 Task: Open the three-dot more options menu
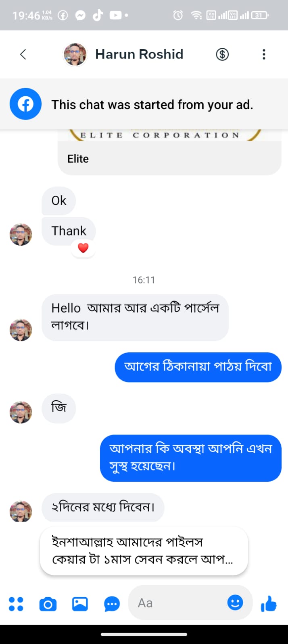point(264,54)
